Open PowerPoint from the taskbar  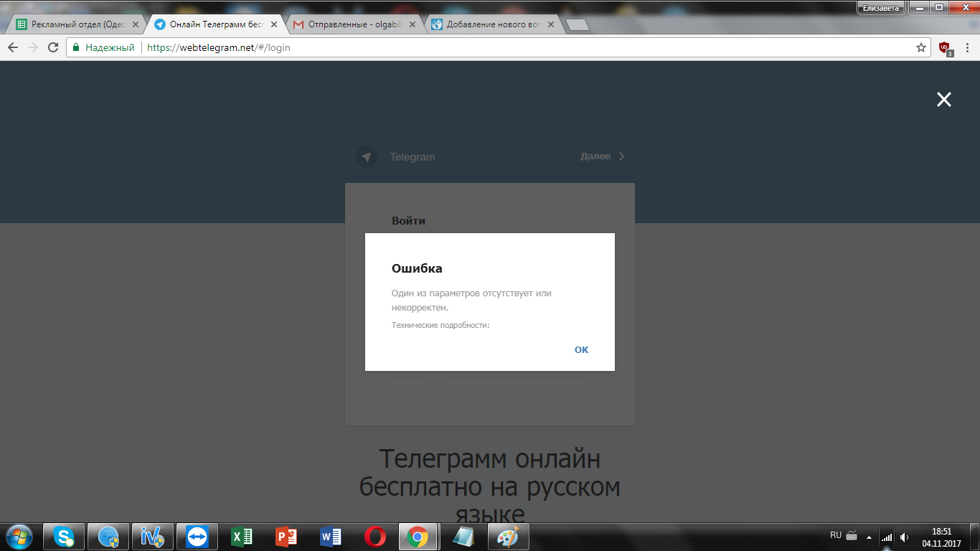[x=286, y=536]
